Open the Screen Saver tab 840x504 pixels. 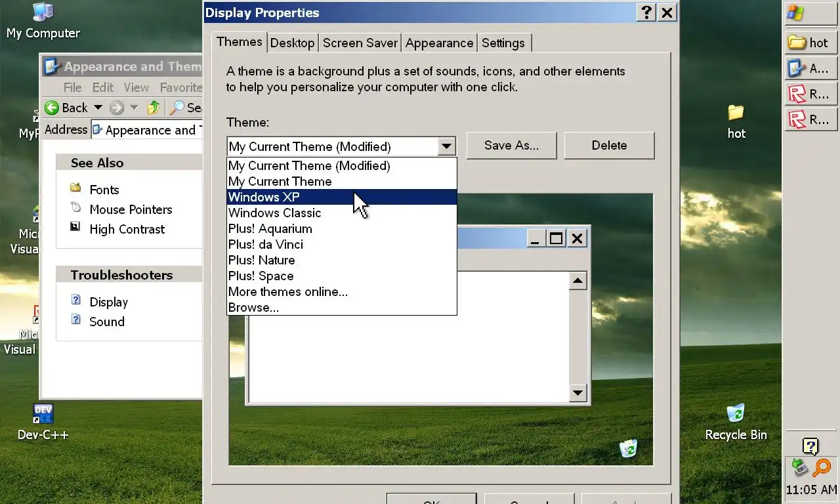coord(360,43)
